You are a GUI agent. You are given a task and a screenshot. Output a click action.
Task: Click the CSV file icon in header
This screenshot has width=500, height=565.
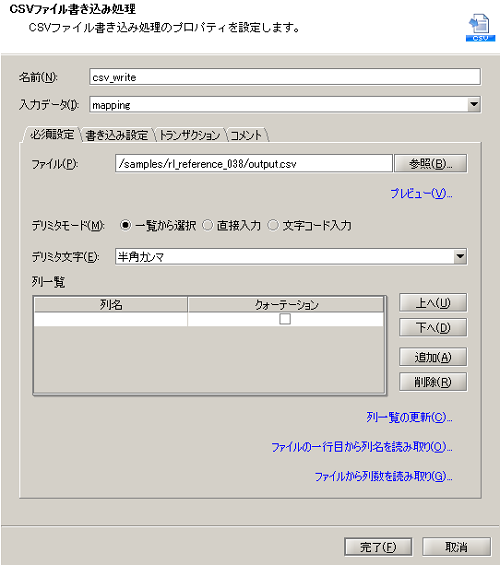point(480,27)
